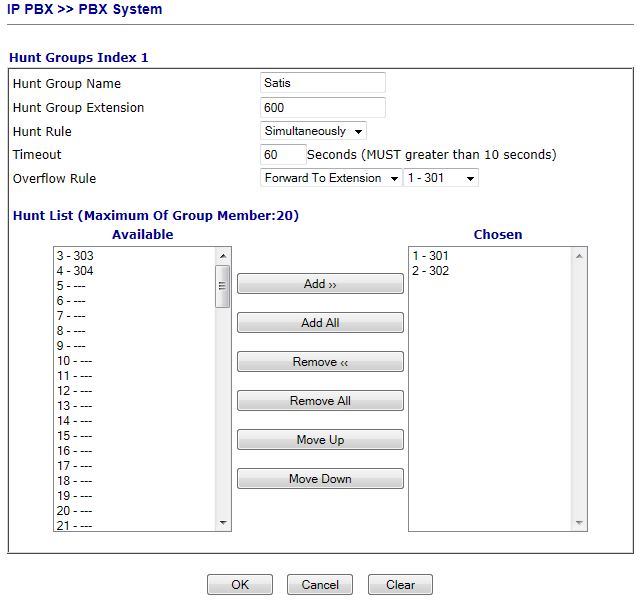The height and width of the screenshot is (608, 642).
Task: Click the Move Down button
Action: [320, 479]
